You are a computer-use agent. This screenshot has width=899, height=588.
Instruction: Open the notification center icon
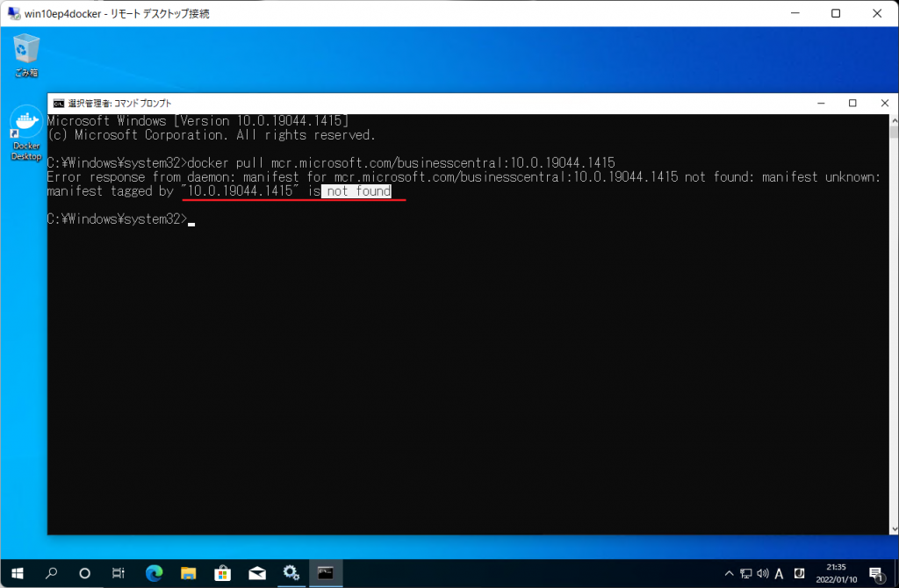tap(875, 573)
